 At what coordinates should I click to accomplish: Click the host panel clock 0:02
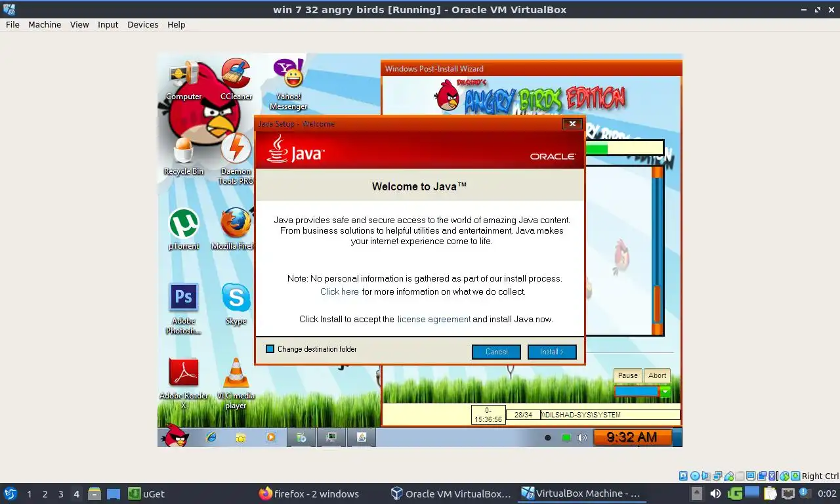pos(827,493)
